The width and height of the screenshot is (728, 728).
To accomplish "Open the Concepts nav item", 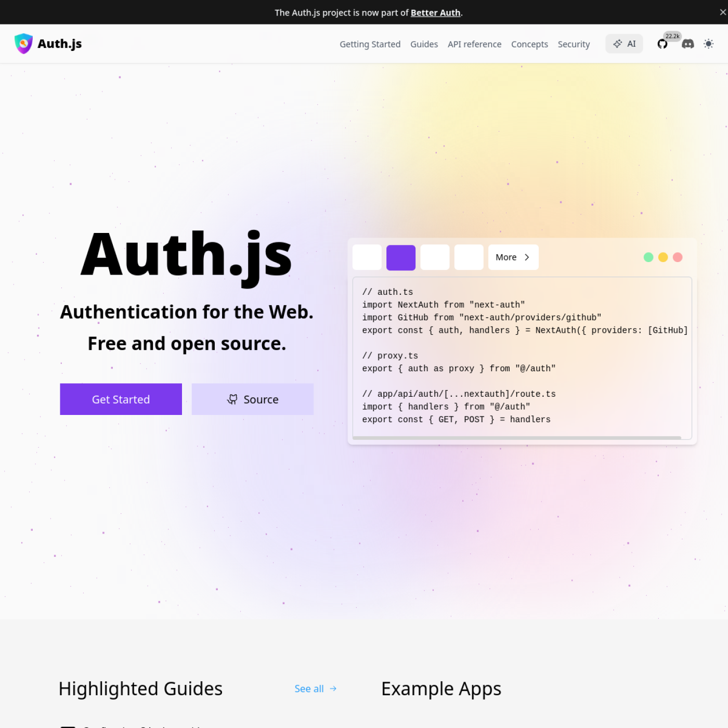I will pyautogui.click(x=529, y=44).
